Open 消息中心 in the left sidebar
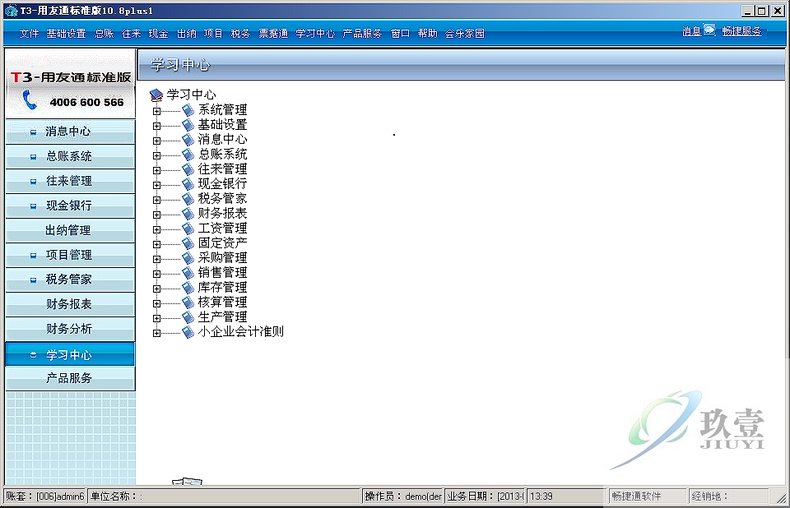The image size is (790, 508). click(70, 132)
